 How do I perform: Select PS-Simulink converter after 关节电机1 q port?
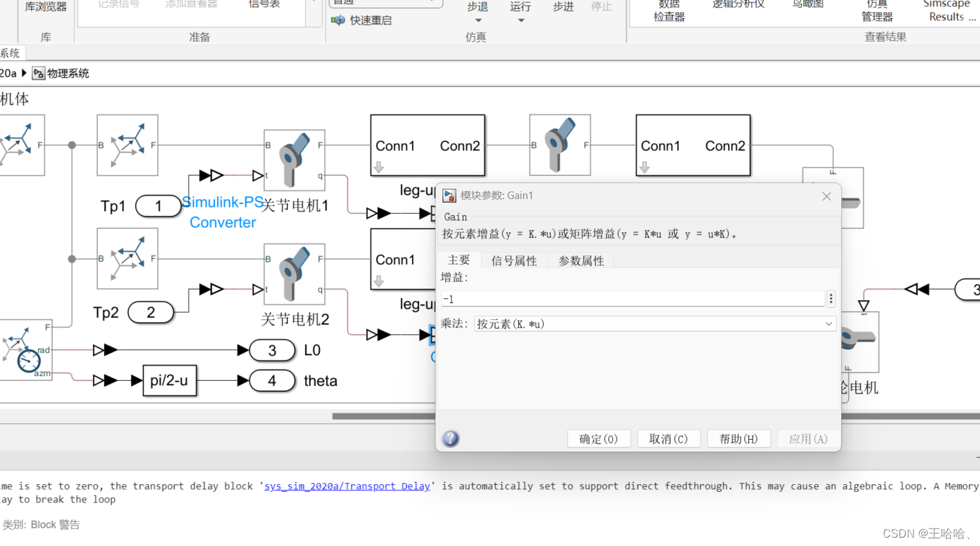(x=379, y=213)
